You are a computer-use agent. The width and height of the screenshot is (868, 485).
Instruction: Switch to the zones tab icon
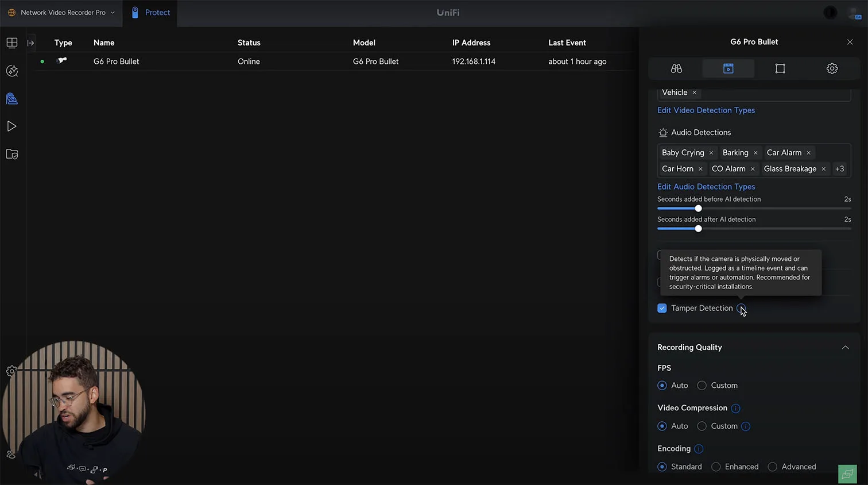780,68
